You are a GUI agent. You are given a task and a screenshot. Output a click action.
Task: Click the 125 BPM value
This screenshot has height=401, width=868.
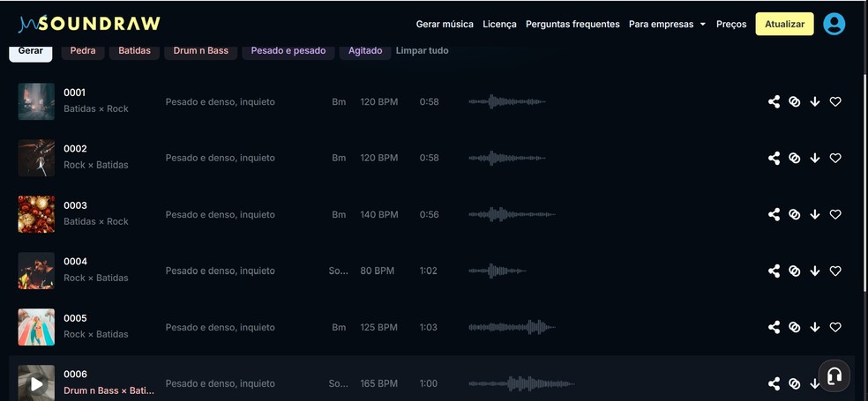379,328
